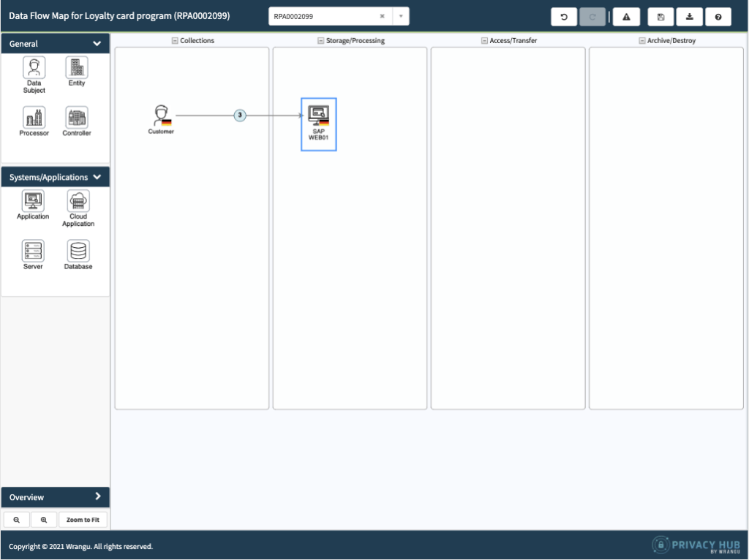Collapse the Systems/Applications panel
This screenshot has width=749, height=560.
(x=97, y=177)
